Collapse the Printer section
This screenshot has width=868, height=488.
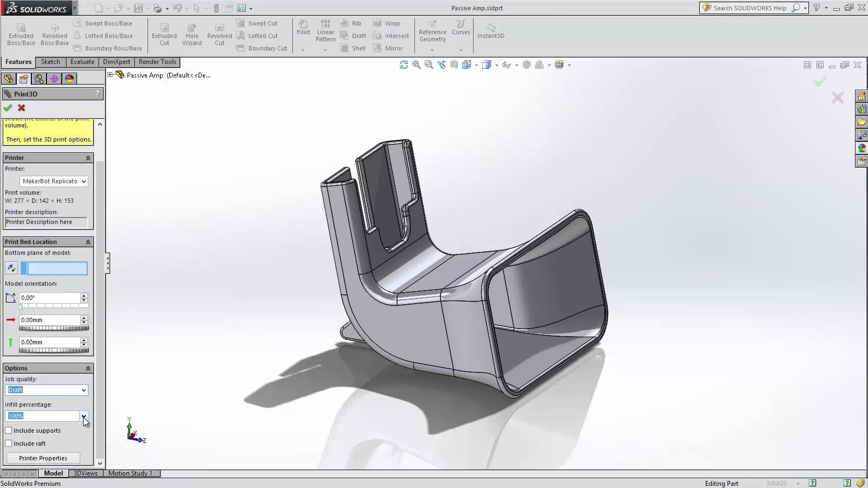[88, 158]
